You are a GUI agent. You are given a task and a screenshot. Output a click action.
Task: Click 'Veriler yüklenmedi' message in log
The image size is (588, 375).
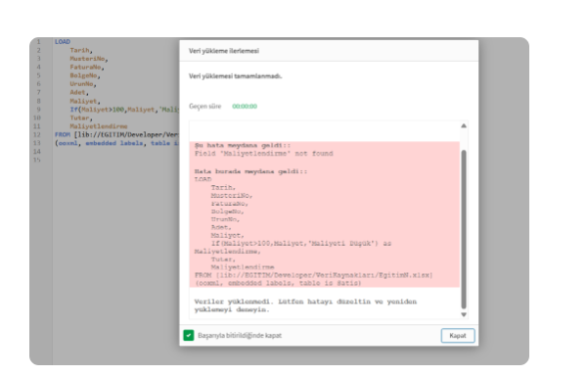pyautogui.click(x=305, y=305)
